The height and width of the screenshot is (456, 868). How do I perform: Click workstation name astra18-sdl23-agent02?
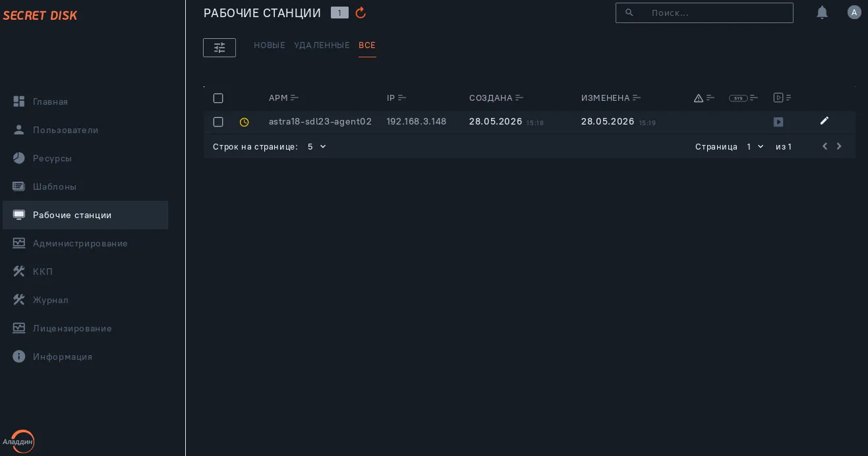pyautogui.click(x=320, y=122)
